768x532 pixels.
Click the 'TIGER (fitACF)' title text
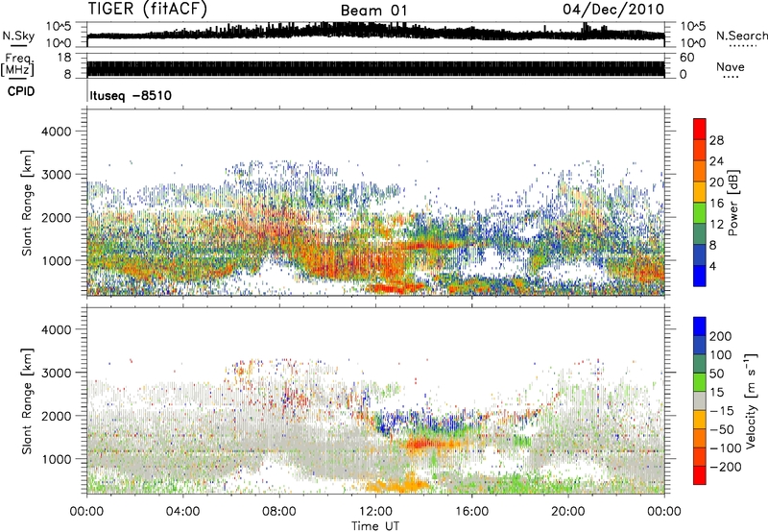click(148, 9)
